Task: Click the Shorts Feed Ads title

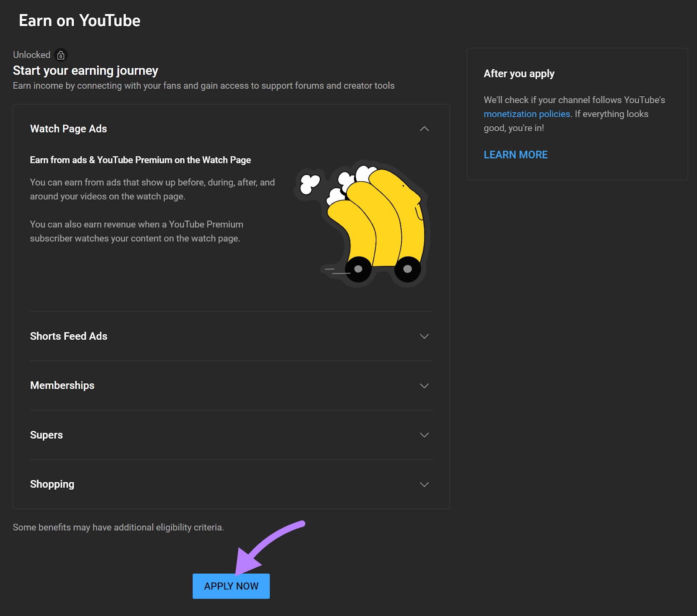Action: coord(68,336)
